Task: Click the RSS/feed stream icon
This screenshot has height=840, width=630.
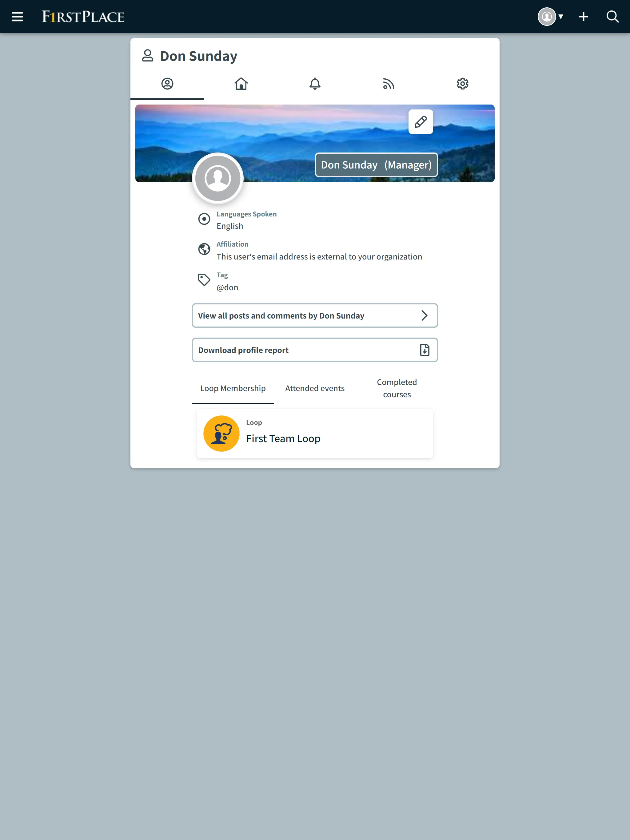Action: point(389,83)
